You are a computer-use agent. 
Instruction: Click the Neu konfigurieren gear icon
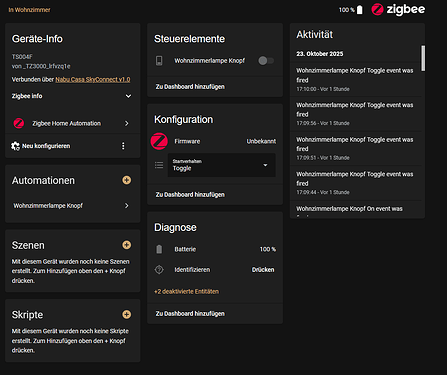click(x=15, y=146)
